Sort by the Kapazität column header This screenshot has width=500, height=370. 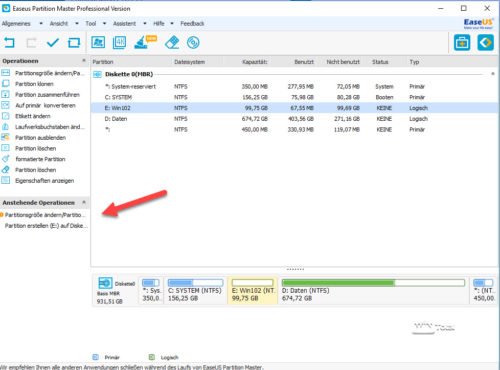[255, 62]
